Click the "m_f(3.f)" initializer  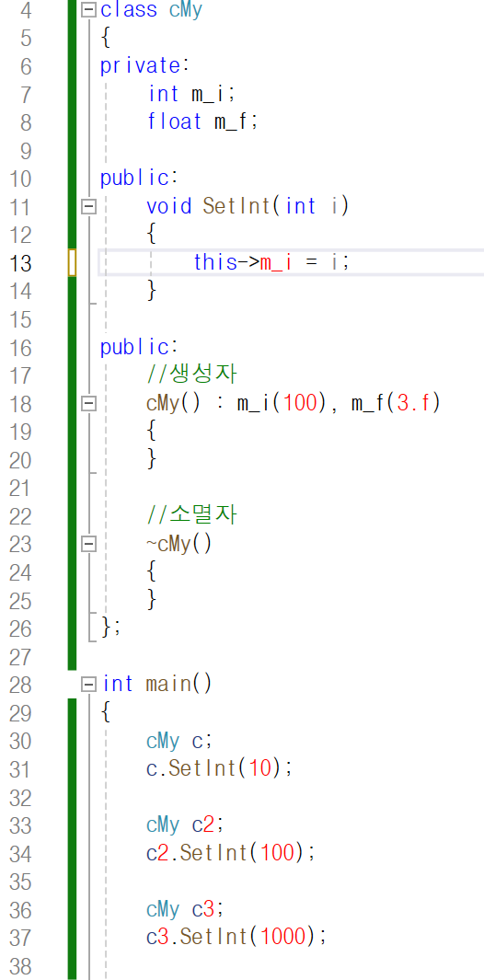point(396,404)
